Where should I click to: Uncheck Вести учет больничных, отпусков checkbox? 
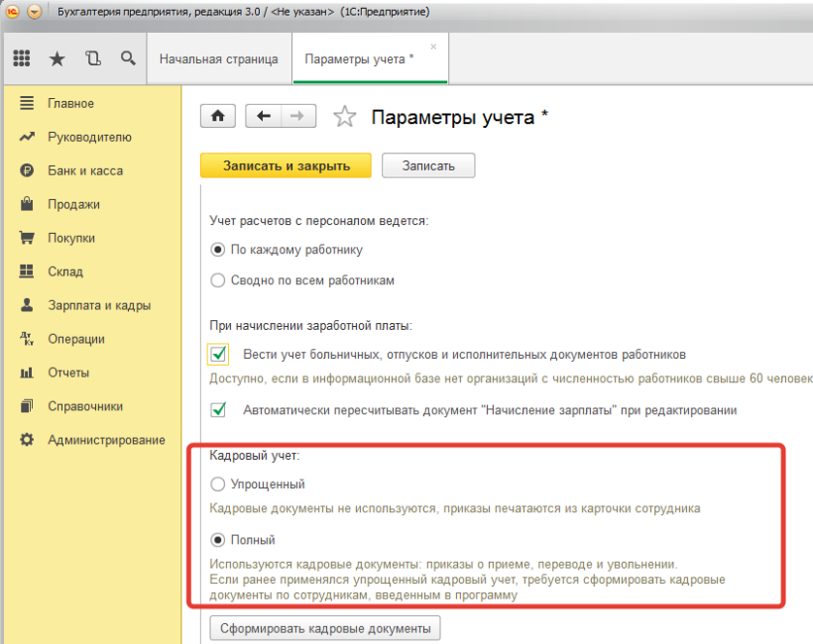219,354
